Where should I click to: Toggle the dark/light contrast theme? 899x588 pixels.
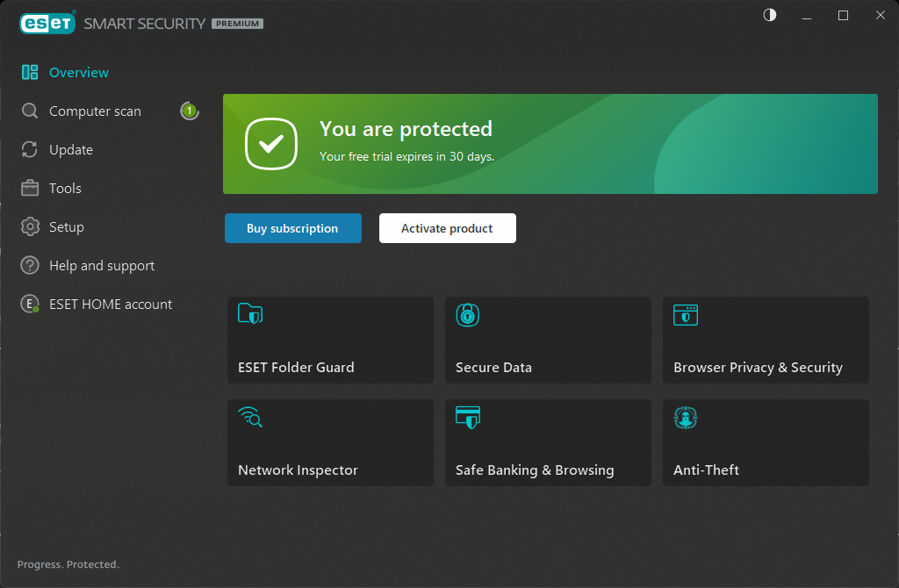(x=770, y=15)
